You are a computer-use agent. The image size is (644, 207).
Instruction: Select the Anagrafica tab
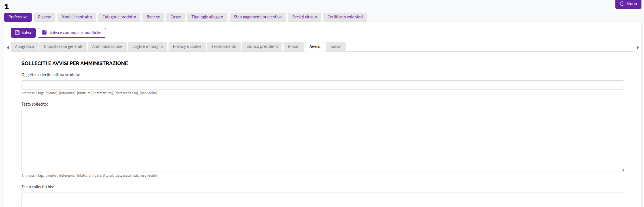click(24, 47)
